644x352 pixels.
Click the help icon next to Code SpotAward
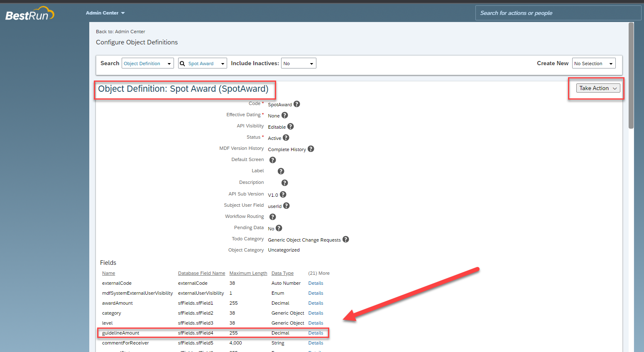coord(296,104)
